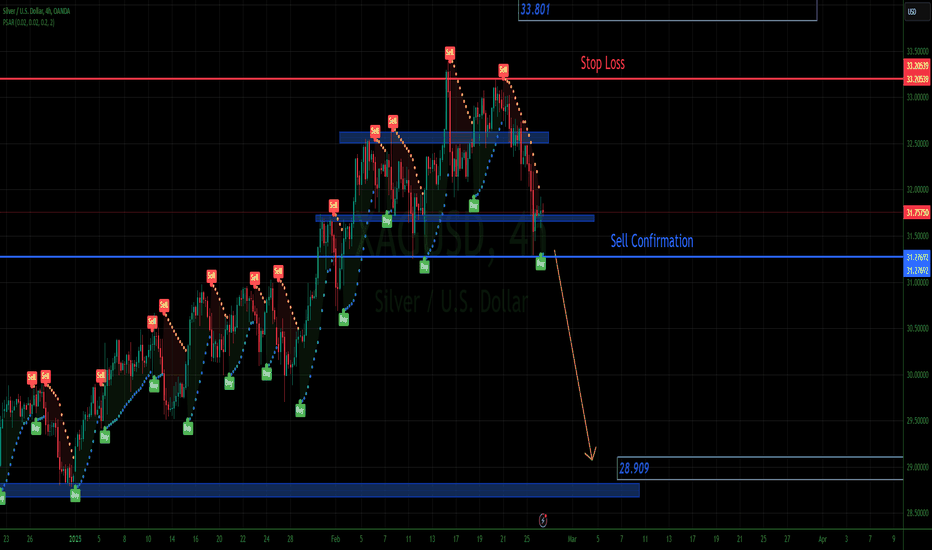This screenshot has height=550, width=932.
Task: Select the Sell Confirmation text label
Action: point(651,241)
